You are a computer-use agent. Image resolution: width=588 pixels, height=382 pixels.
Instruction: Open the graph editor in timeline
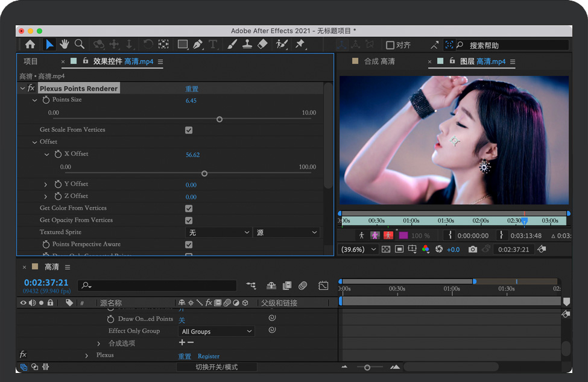323,286
